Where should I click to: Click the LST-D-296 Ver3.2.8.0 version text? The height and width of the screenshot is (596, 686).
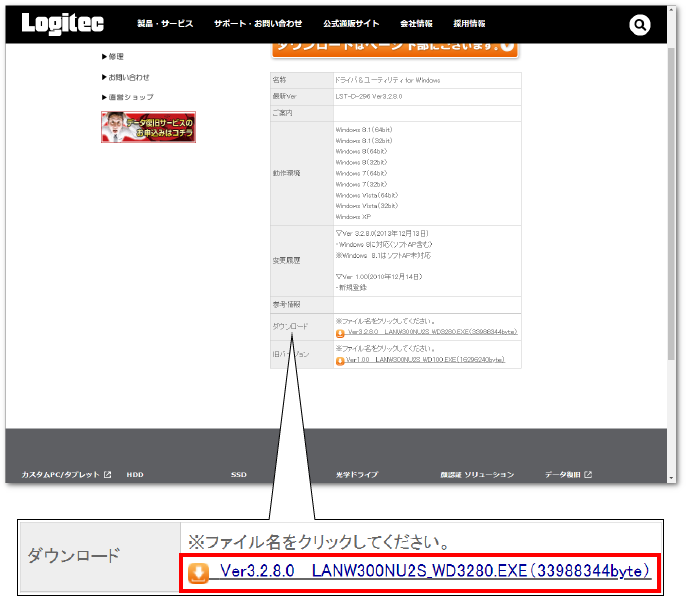[369, 96]
